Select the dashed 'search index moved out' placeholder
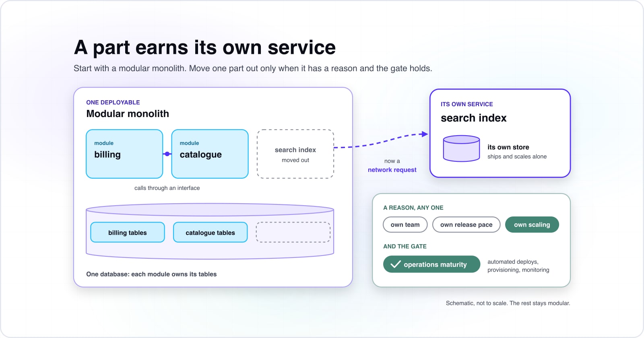Viewport: 644px width, 338px height. [295, 154]
